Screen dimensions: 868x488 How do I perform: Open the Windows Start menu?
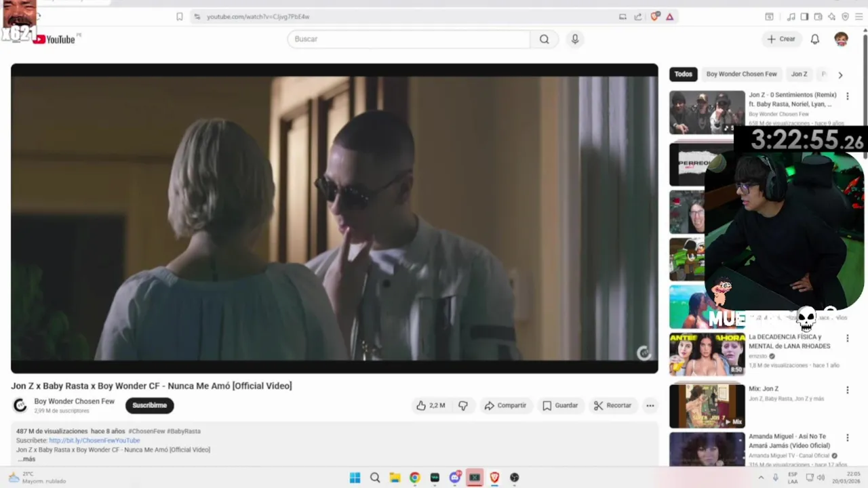click(355, 478)
